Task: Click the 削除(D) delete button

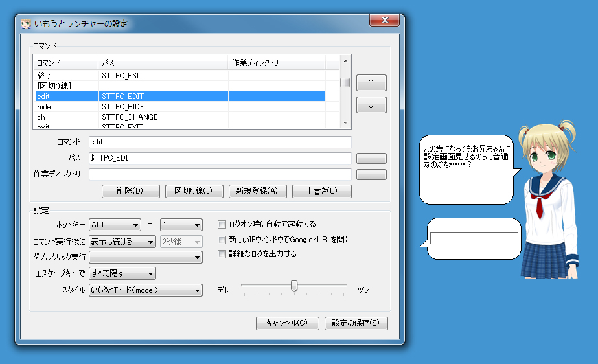Action: 130,191
